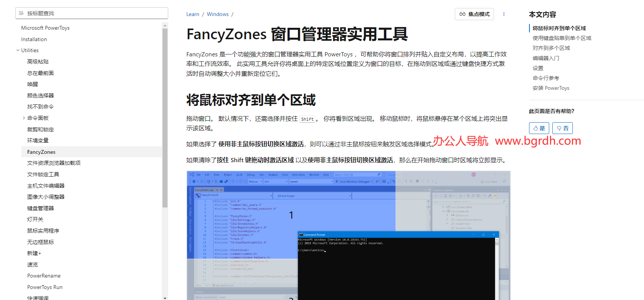The height and width of the screenshot is (300, 644).
Task: Open 颜色选择器 in the sidebar
Action: [x=40, y=96]
